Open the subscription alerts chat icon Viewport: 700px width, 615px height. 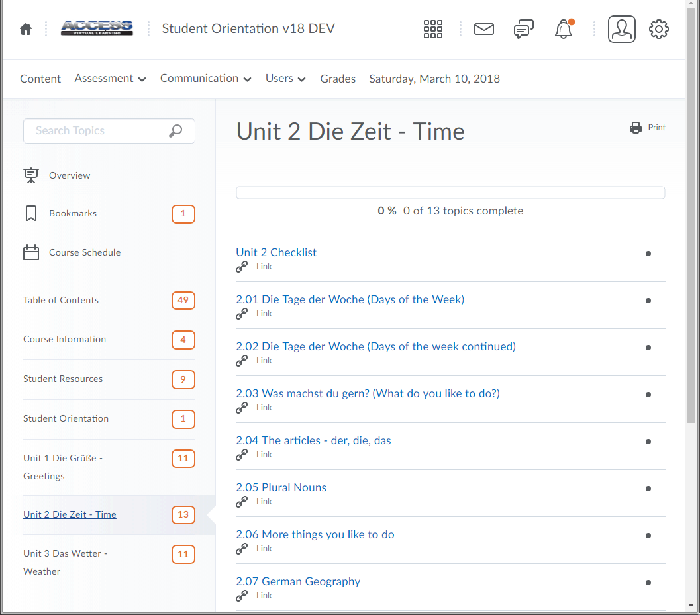pyautogui.click(x=523, y=29)
